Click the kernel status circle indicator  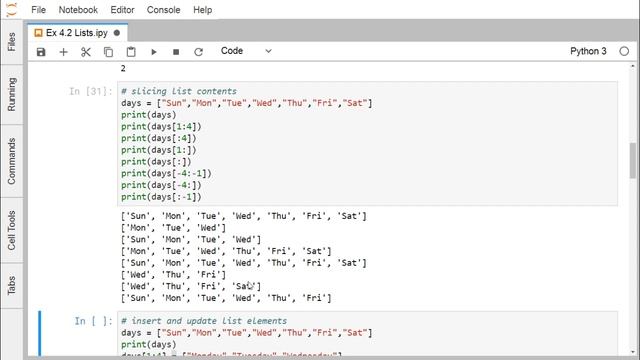tap(624, 51)
